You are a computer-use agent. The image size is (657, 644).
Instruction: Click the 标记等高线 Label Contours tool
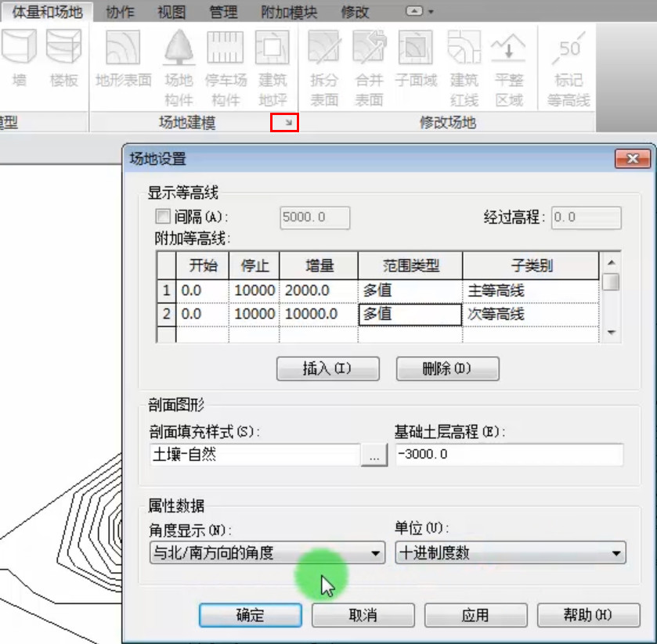[569, 67]
